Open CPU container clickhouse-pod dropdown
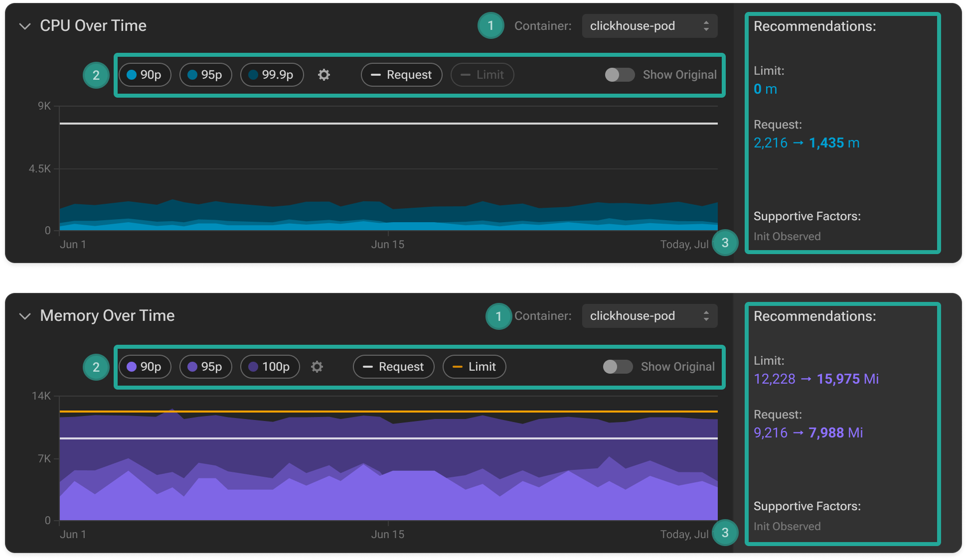 pyautogui.click(x=649, y=26)
